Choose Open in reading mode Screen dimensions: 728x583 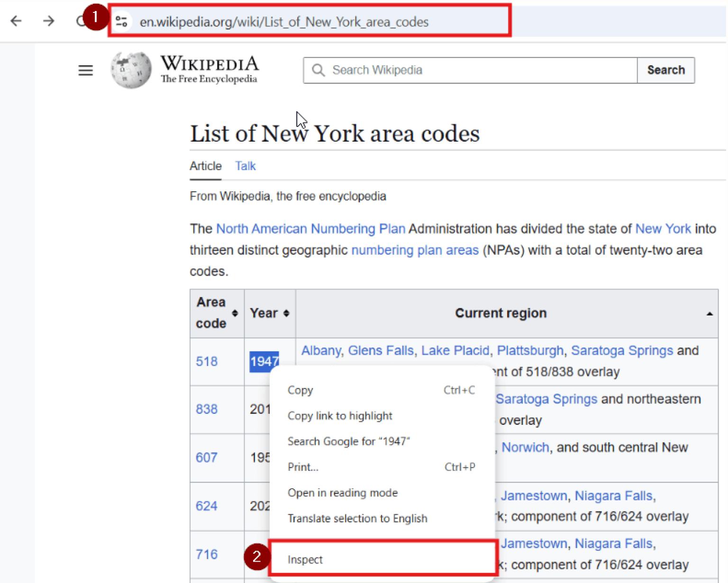(x=381, y=493)
